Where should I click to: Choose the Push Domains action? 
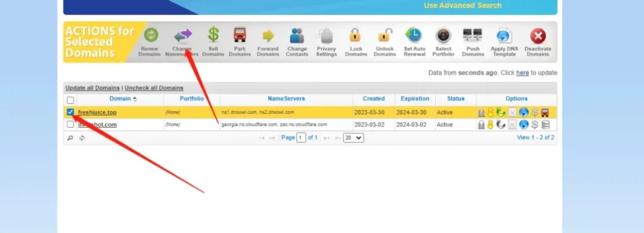tap(473, 42)
